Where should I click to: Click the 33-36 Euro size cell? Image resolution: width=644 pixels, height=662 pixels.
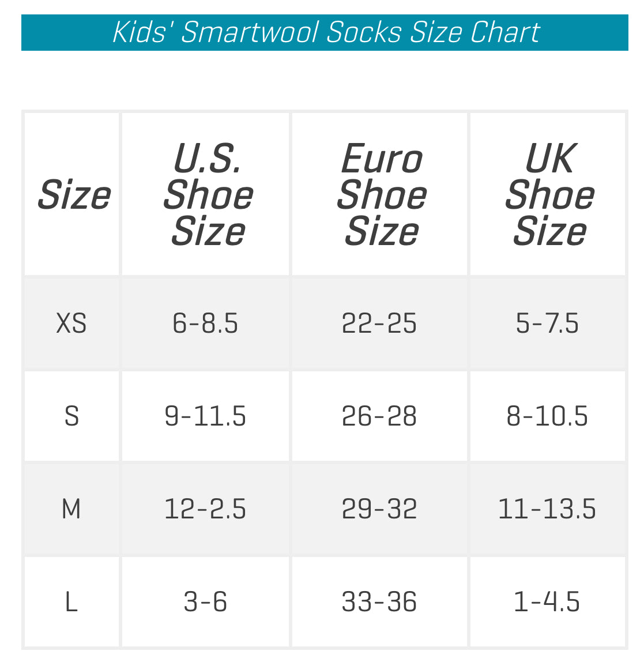tap(379, 602)
